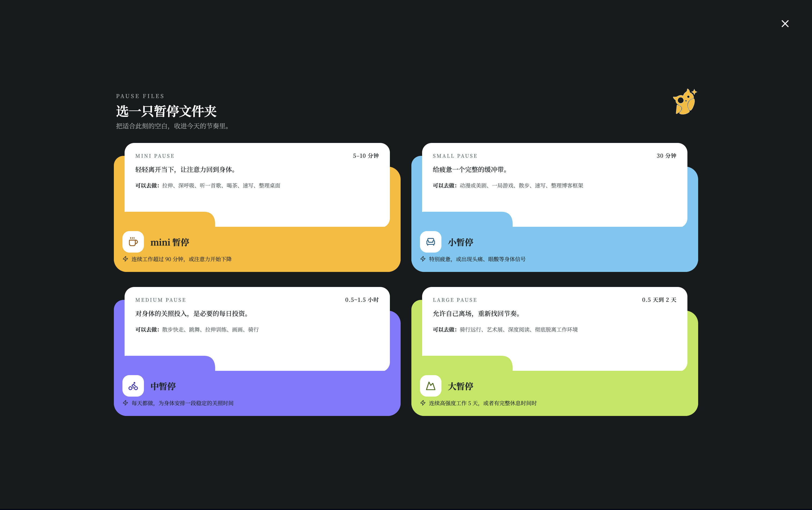Click the lightning icon beside 特别疲惫
Image resolution: width=812 pixels, height=510 pixels.
423,259
